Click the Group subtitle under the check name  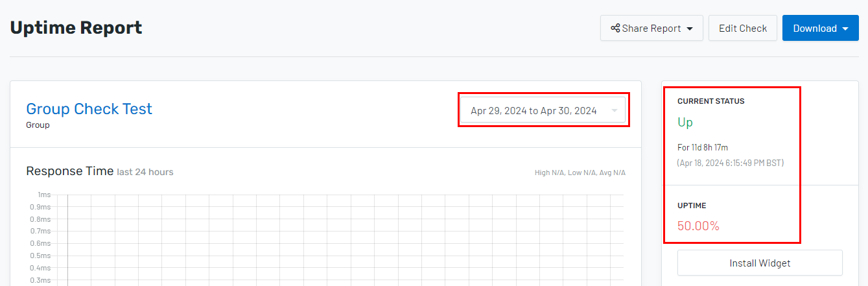(38, 125)
